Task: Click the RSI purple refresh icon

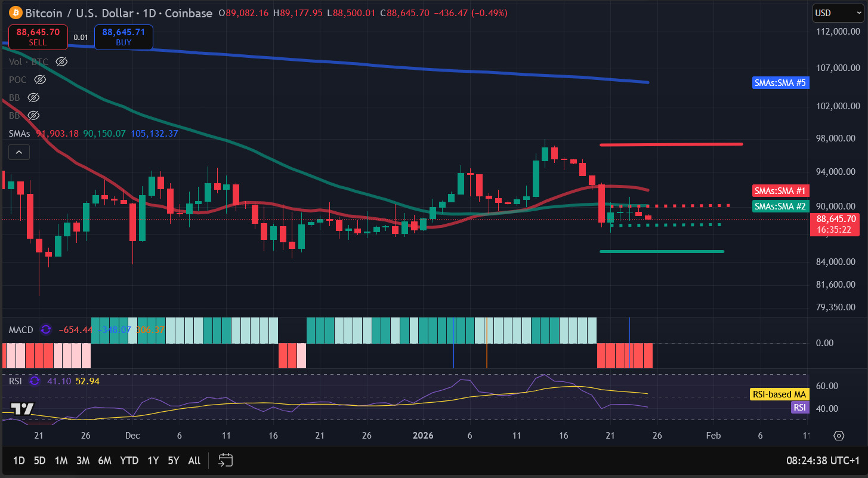Action: coord(35,381)
